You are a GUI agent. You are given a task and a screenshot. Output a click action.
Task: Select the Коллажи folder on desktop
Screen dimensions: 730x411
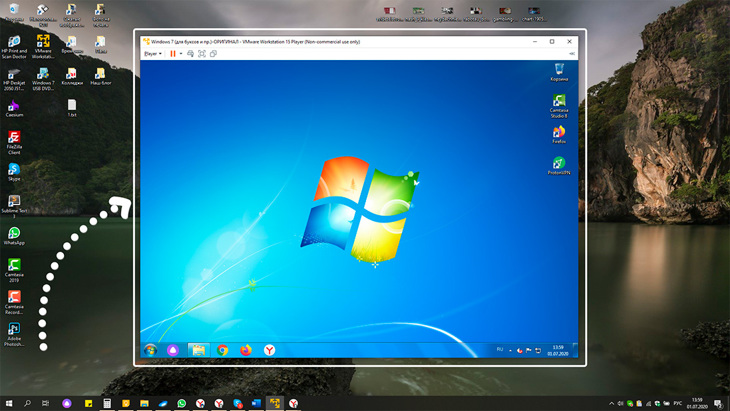[x=72, y=77]
